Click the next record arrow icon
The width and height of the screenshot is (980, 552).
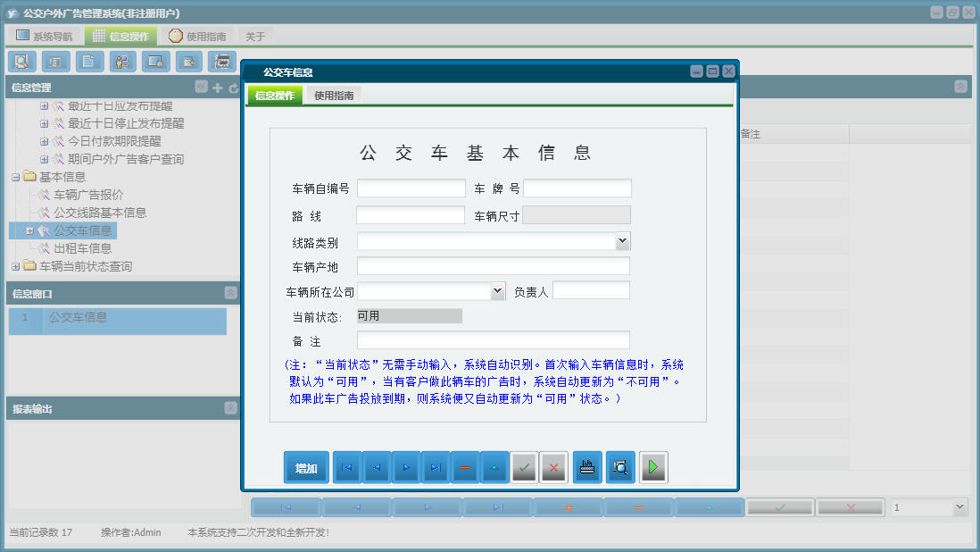[405, 467]
